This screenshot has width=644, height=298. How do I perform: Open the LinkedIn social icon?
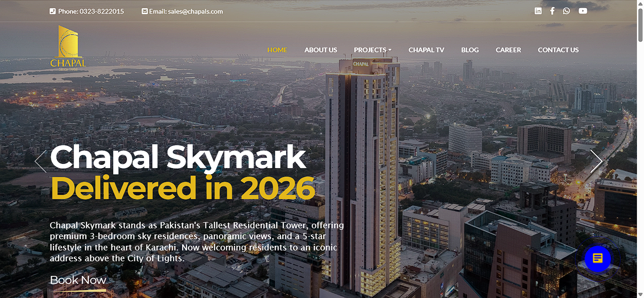point(538,11)
